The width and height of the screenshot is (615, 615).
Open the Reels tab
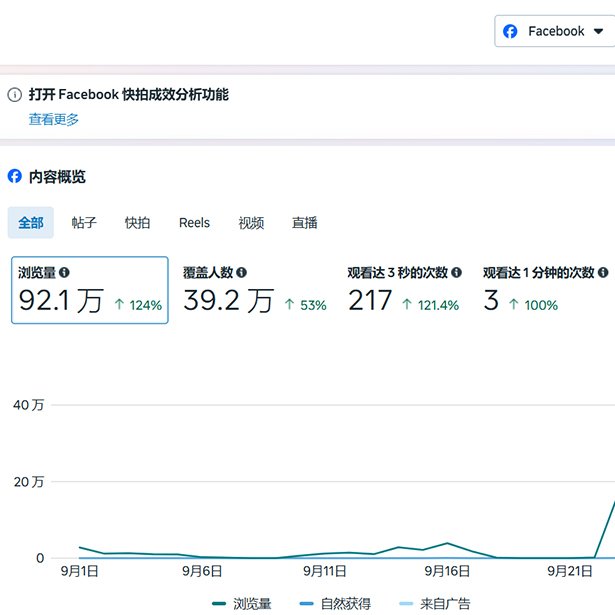[x=194, y=222]
